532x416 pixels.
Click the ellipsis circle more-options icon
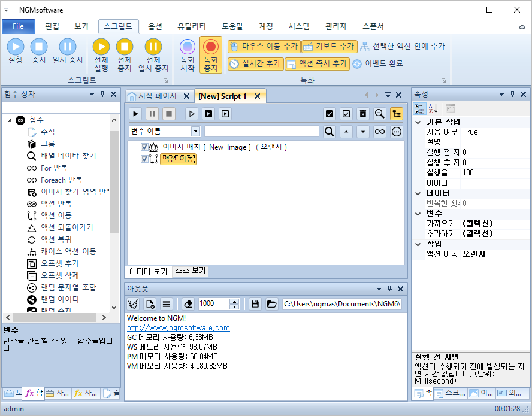(x=396, y=131)
